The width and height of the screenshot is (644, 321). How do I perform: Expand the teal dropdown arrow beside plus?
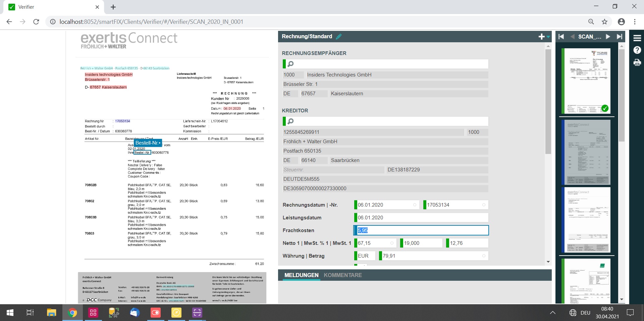click(548, 37)
